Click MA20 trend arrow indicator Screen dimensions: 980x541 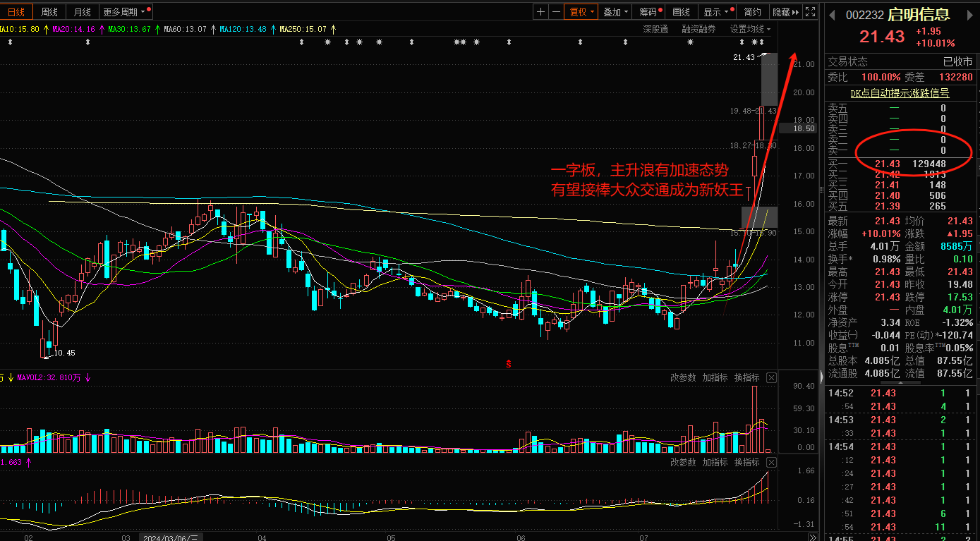click(x=102, y=29)
